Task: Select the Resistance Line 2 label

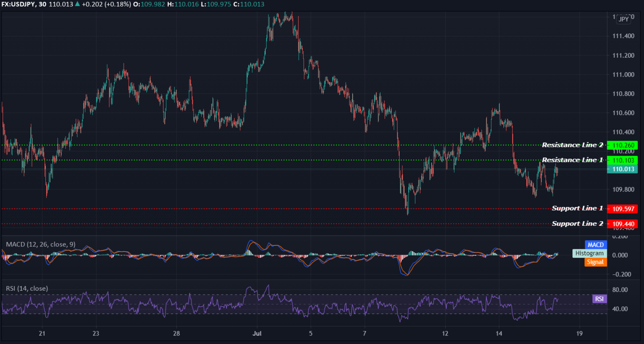Action: tap(573, 145)
